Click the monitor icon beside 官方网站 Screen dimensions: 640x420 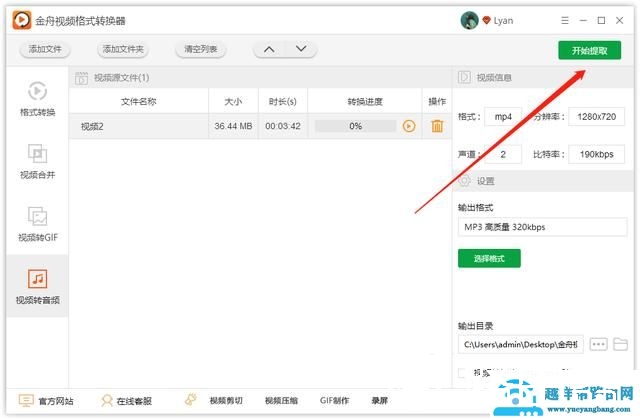[x=26, y=401]
